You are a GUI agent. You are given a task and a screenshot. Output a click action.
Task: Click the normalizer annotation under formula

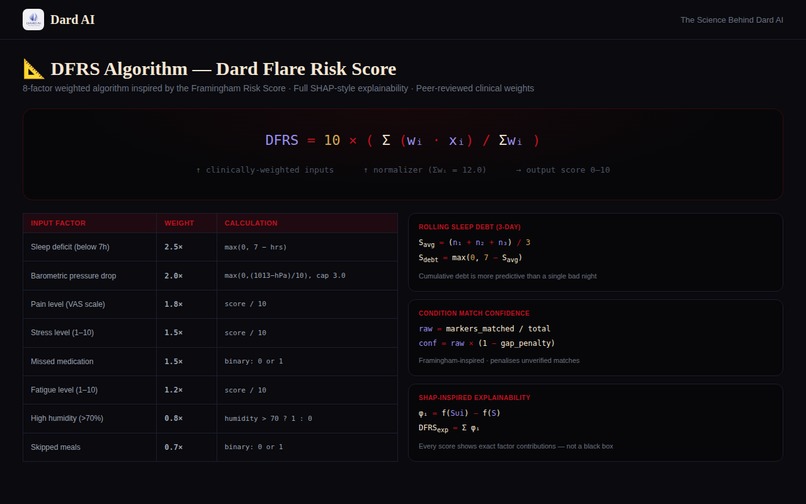tap(425, 170)
